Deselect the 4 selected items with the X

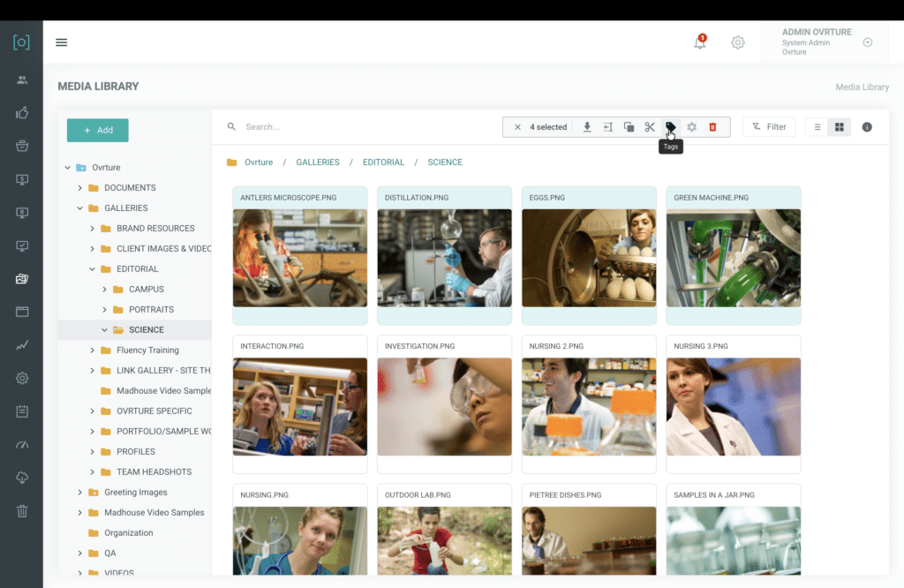click(x=517, y=126)
